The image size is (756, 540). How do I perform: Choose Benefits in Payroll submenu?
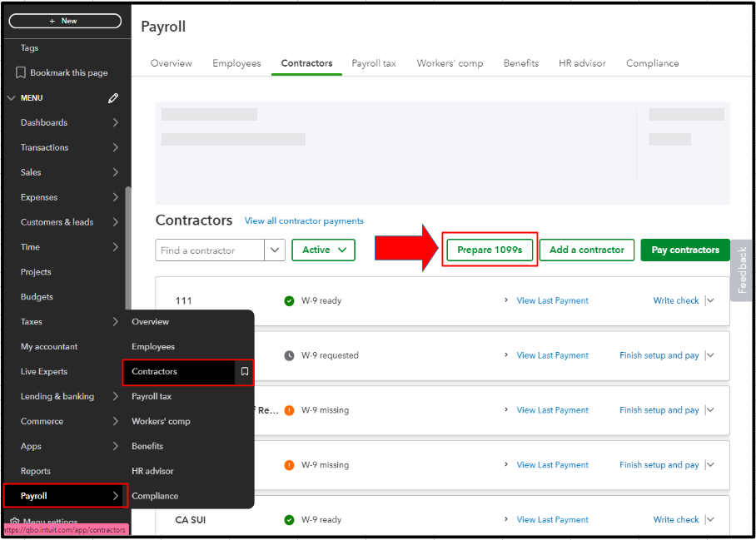click(147, 446)
